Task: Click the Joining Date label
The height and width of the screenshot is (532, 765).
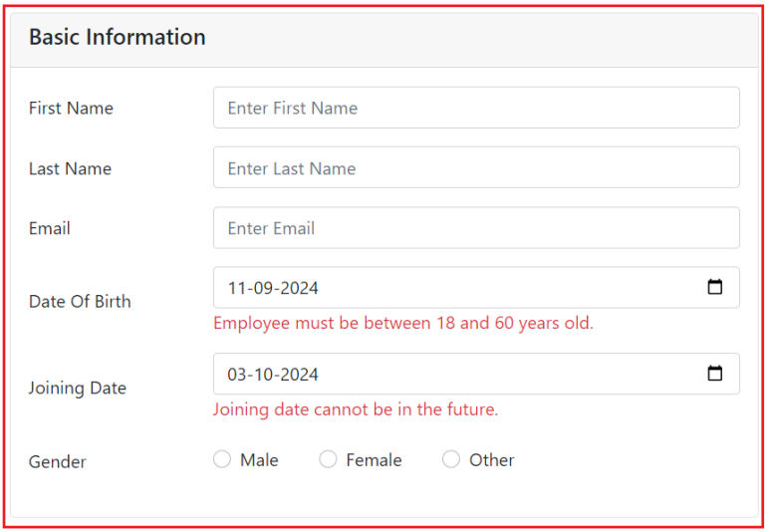Action: 78,389
